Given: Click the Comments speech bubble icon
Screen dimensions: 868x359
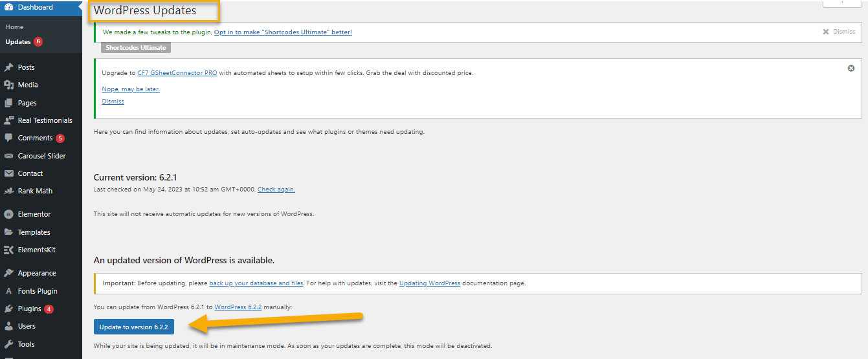Looking at the screenshot, I should click(x=8, y=138).
